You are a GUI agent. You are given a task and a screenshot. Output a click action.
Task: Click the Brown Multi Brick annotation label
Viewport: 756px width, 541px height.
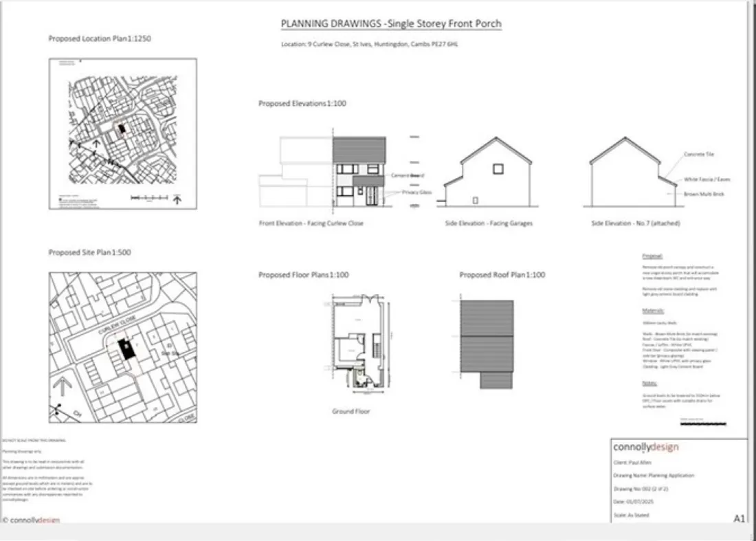[x=704, y=194]
